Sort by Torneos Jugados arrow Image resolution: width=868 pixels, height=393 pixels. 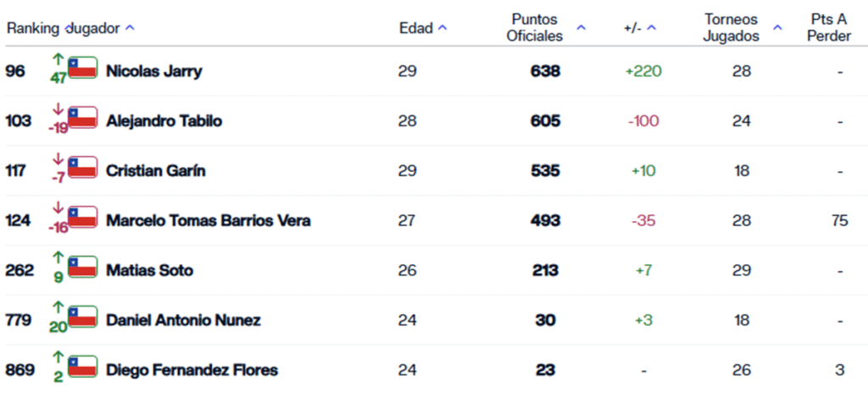(x=778, y=28)
